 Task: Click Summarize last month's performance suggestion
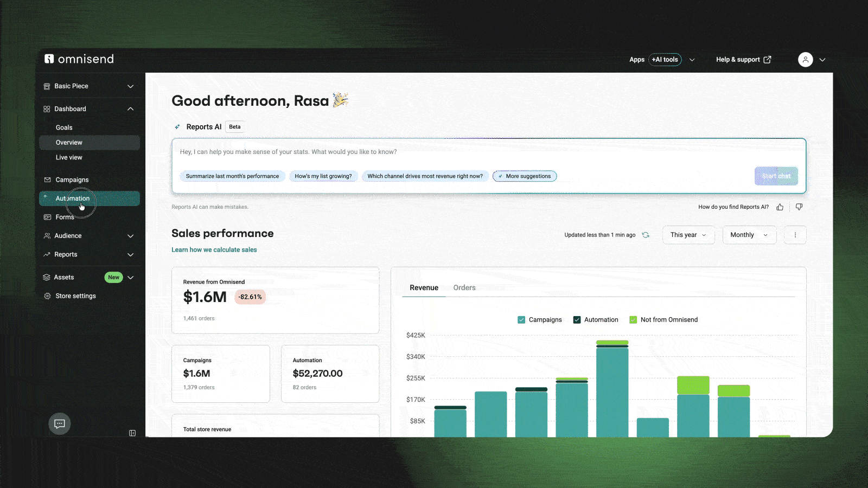(x=232, y=176)
